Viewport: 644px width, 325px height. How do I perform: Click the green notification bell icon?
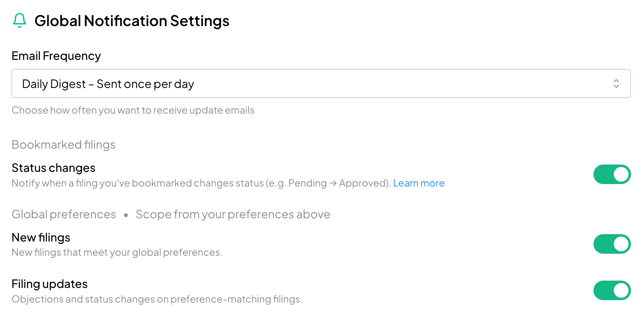(x=20, y=20)
